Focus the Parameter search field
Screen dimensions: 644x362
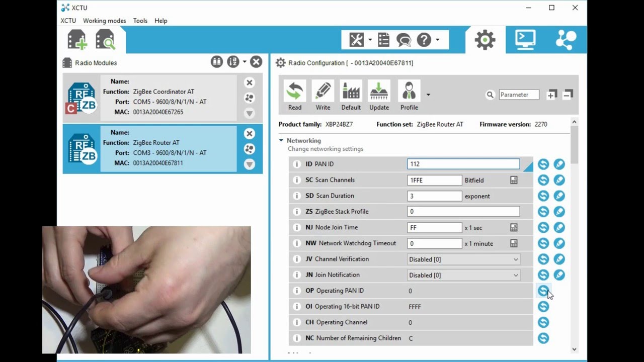coord(519,95)
